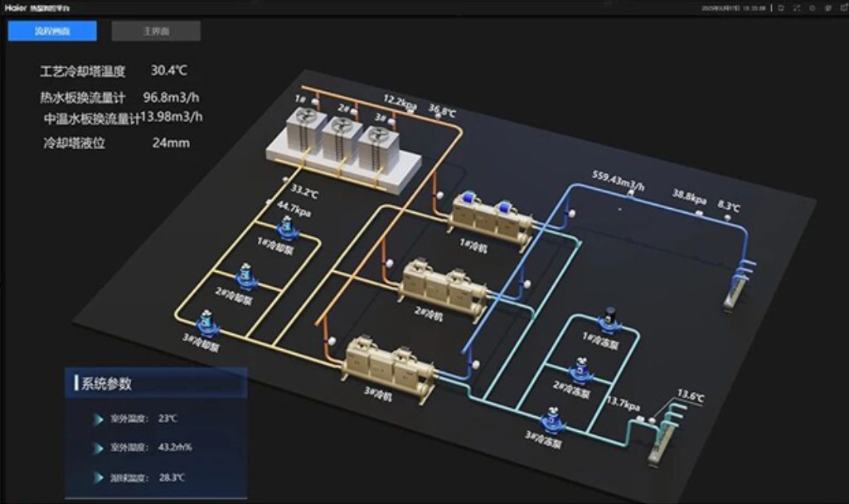The width and height of the screenshot is (849, 504).
Task: Click the valve on 2#冷机 orange inlet pipe
Action: coord(390,264)
